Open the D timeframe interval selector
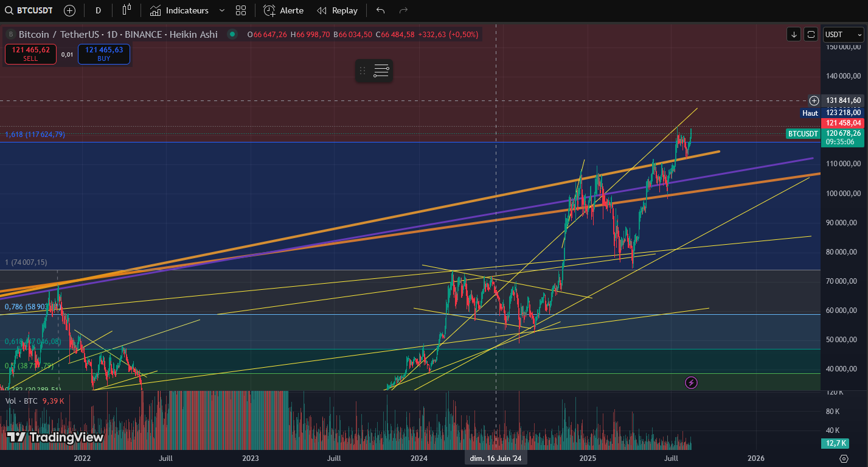Screen dimensions: 868x467 pyautogui.click(x=99, y=10)
